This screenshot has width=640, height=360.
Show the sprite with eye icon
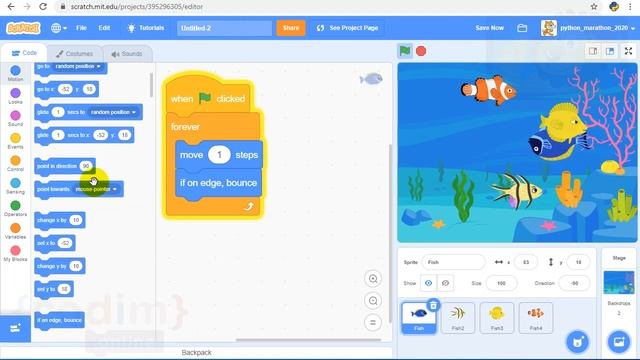point(428,283)
